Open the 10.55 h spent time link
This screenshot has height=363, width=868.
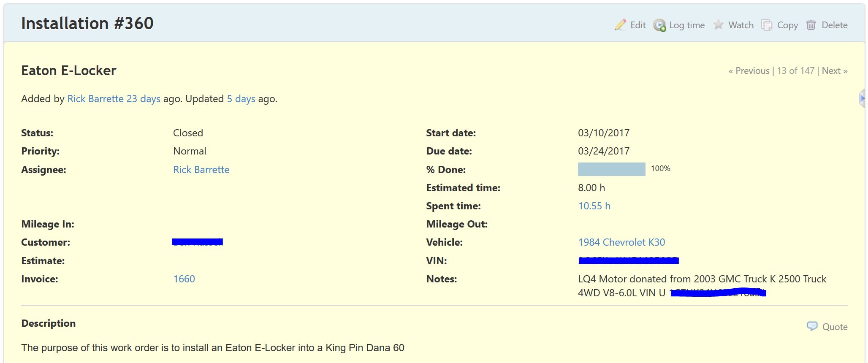594,206
